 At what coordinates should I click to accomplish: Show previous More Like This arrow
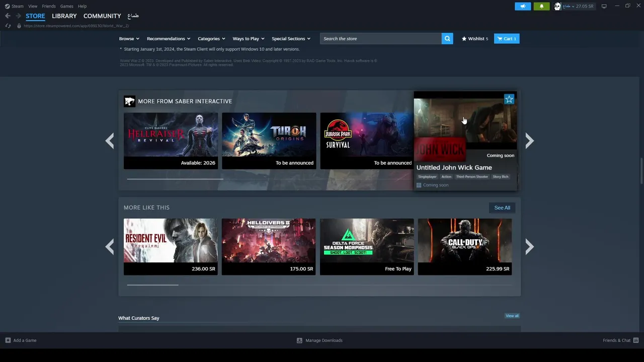point(110,246)
